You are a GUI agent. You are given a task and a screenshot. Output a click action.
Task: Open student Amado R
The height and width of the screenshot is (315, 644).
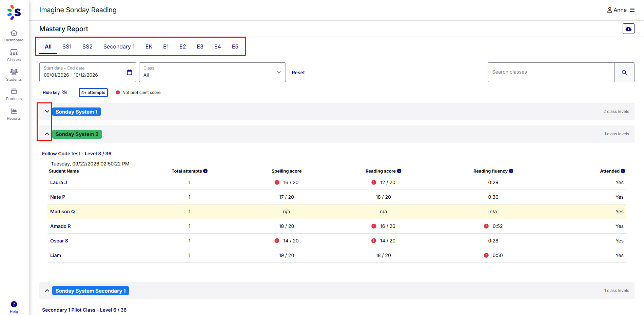60,226
